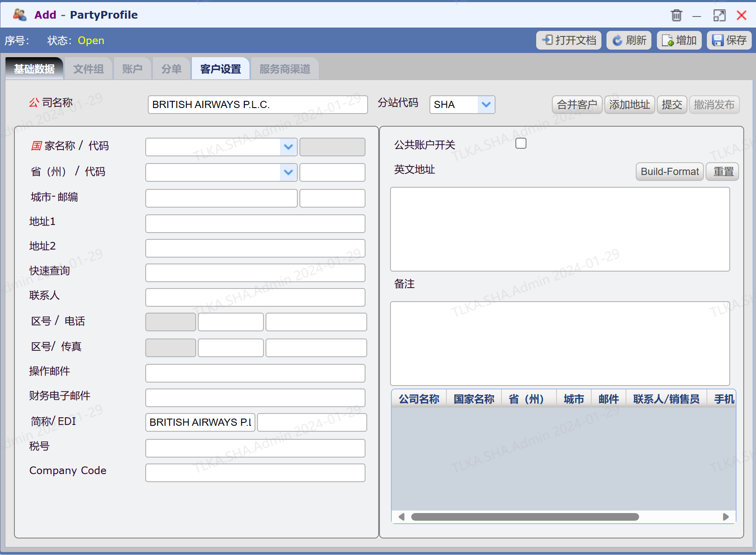Click the 税号 tax number field
The height and width of the screenshot is (555, 756).
pyautogui.click(x=255, y=448)
